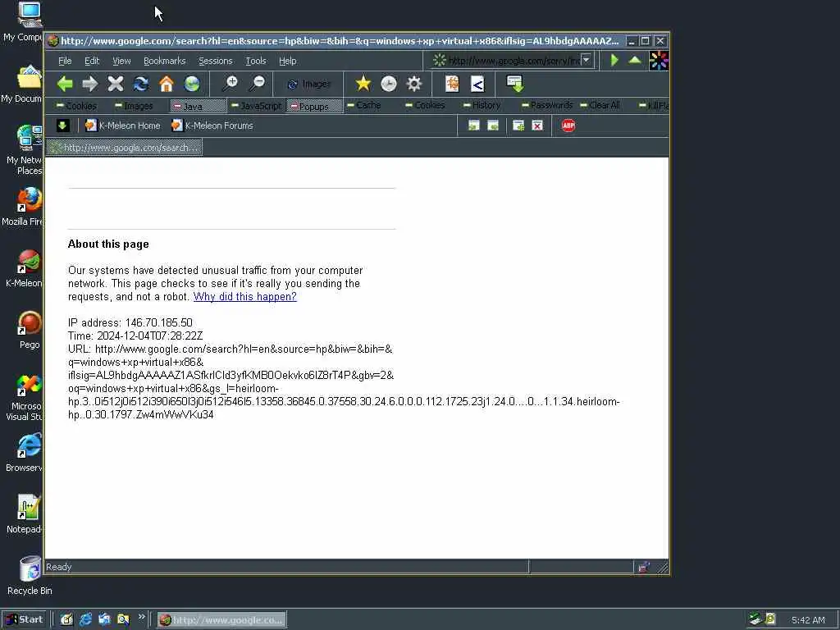This screenshot has width=840, height=630.
Task: Open the View menu
Action: [x=121, y=61]
